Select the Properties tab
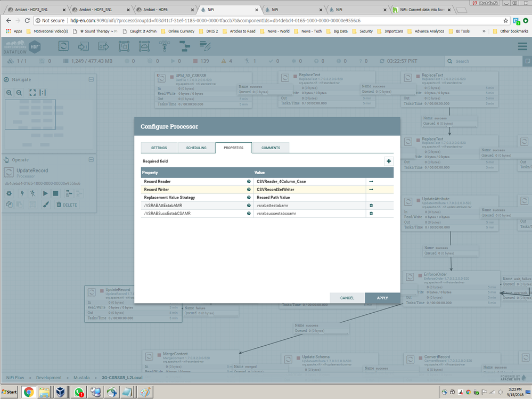 (x=233, y=148)
